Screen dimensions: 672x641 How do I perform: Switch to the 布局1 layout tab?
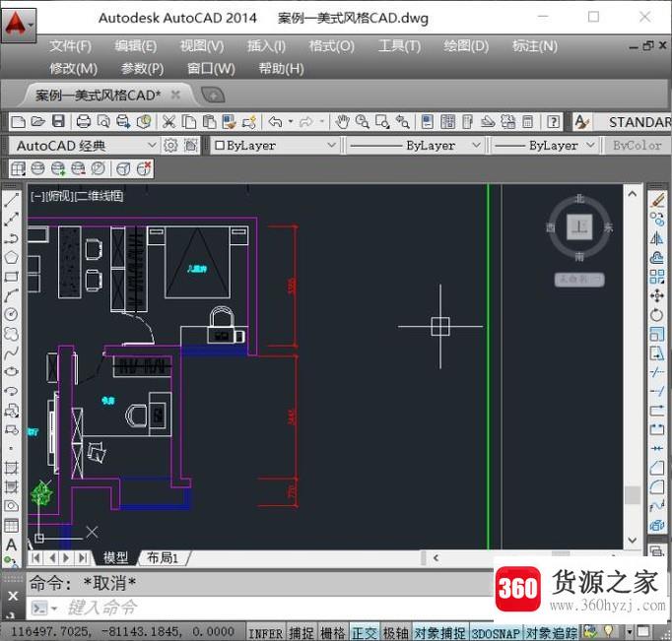click(163, 557)
